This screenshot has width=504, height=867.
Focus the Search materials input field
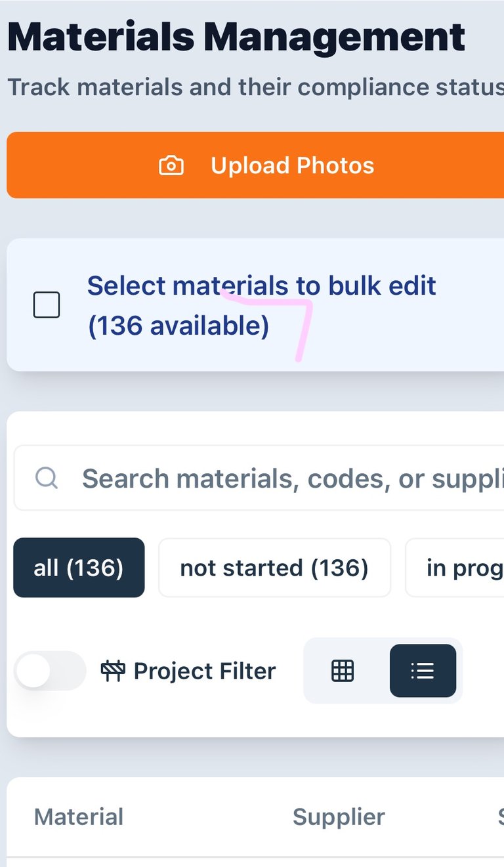pos(289,478)
